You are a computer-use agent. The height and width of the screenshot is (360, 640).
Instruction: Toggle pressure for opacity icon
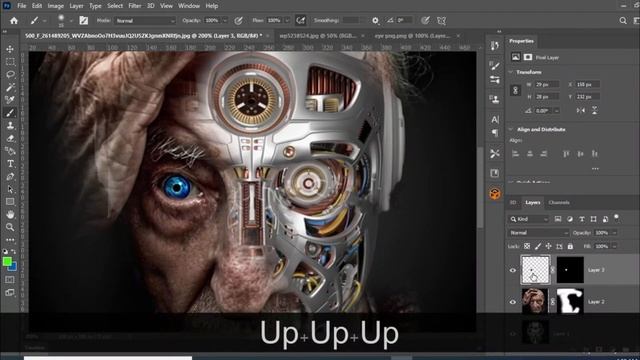[x=239, y=20]
